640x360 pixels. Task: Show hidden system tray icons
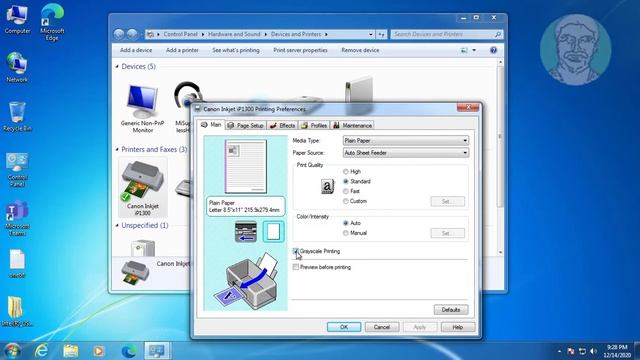pos(559,351)
